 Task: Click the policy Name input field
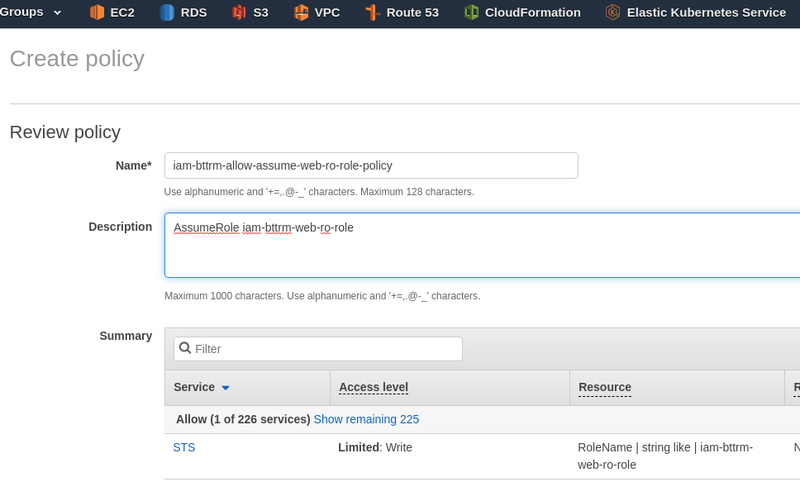click(371, 165)
